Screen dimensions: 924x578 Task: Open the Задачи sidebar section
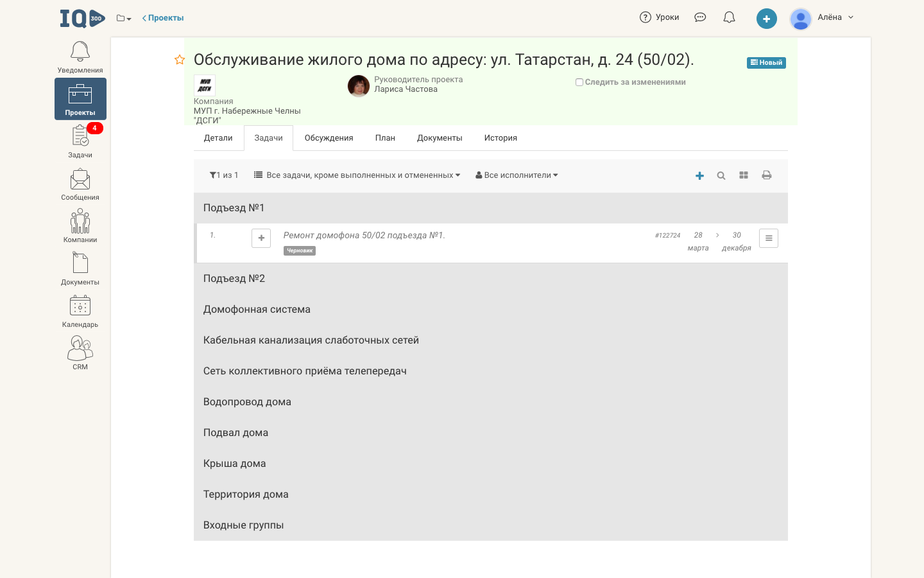point(80,141)
